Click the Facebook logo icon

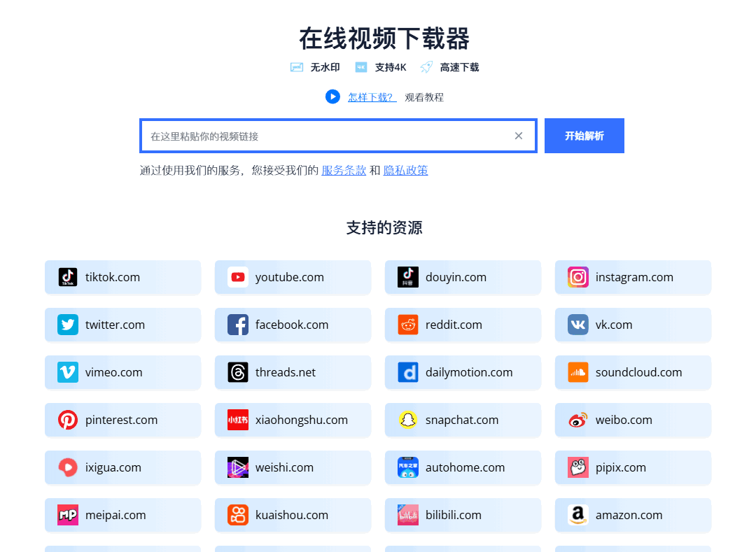point(238,325)
